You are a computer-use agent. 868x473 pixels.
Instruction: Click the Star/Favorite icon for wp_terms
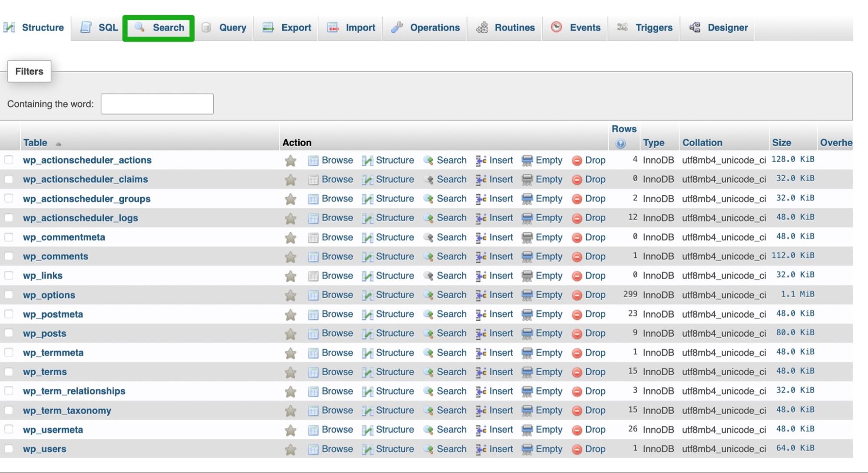(290, 371)
